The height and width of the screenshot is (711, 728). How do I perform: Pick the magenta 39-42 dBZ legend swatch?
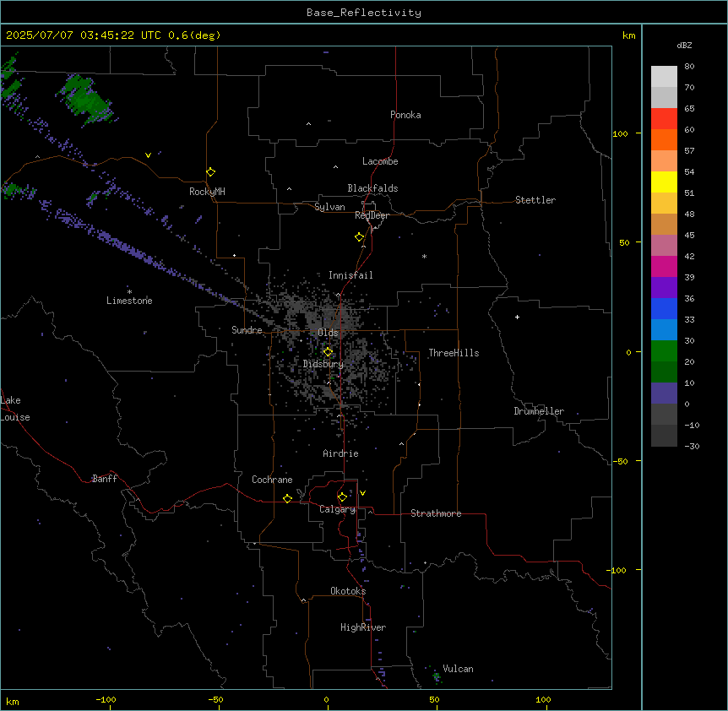coord(664,266)
